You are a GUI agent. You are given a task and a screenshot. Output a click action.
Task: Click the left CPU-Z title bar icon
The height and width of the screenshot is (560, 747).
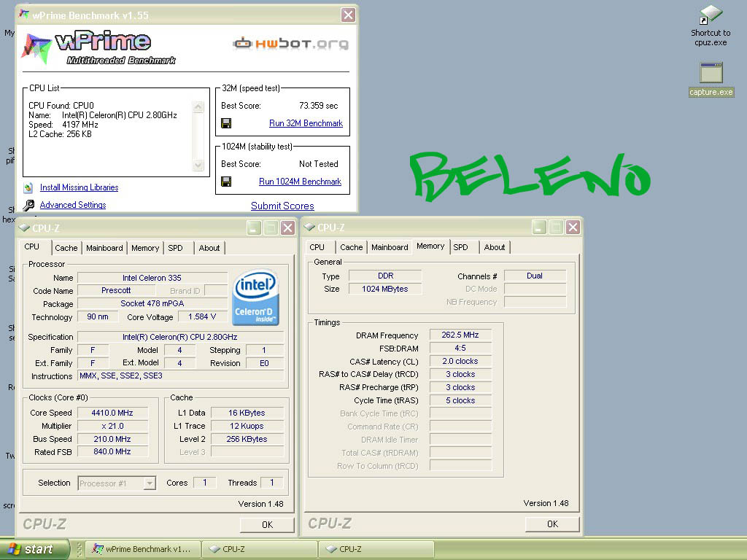(24, 228)
